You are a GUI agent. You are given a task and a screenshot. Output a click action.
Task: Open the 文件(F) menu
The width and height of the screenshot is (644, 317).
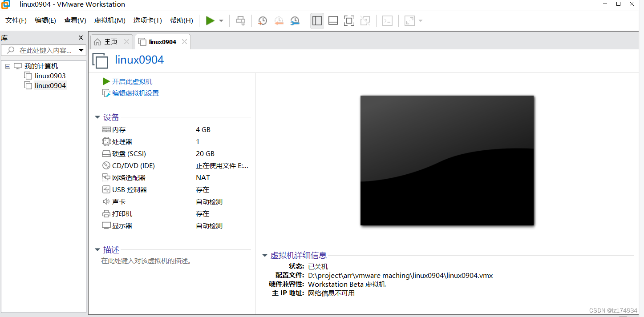pyautogui.click(x=16, y=20)
